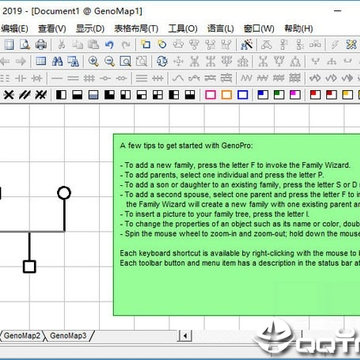This screenshot has width=360, height=360.
Task: Open the print preview
Action: [25, 44]
